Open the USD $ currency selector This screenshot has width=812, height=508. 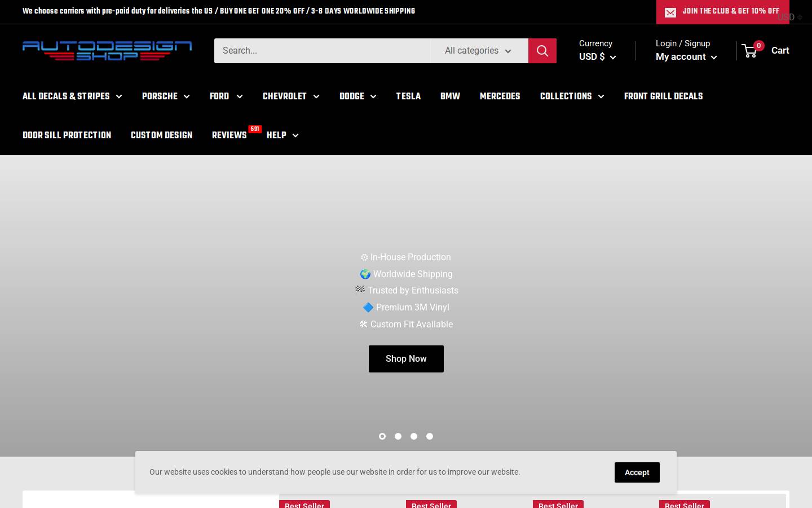coord(598,57)
